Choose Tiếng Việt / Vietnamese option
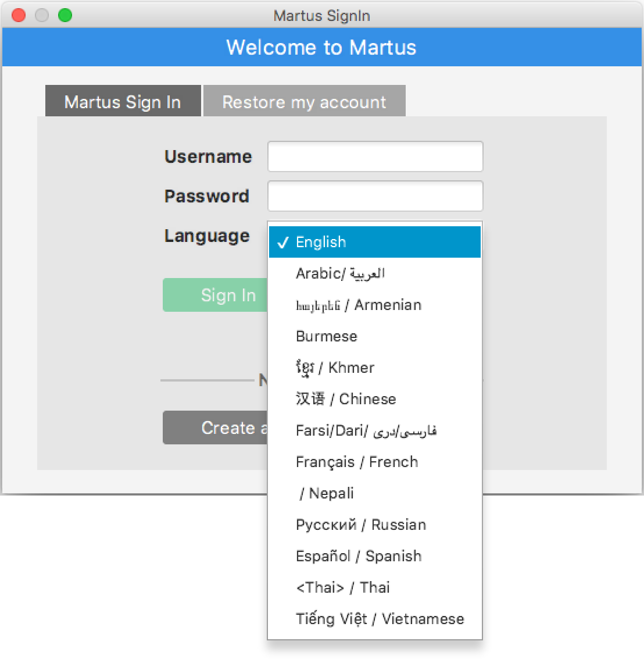Screen dimensions: 644x659 tap(375, 619)
